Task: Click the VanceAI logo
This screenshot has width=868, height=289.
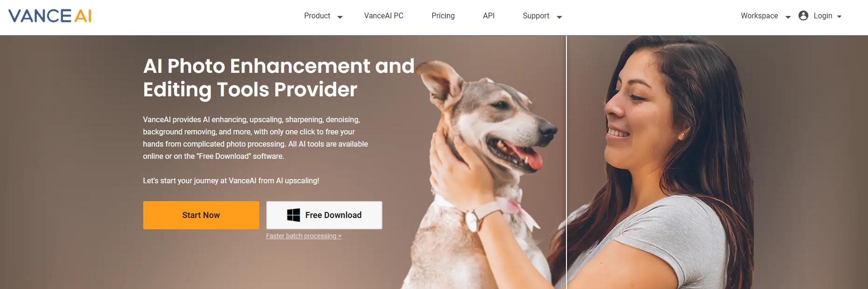Action: (x=50, y=16)
